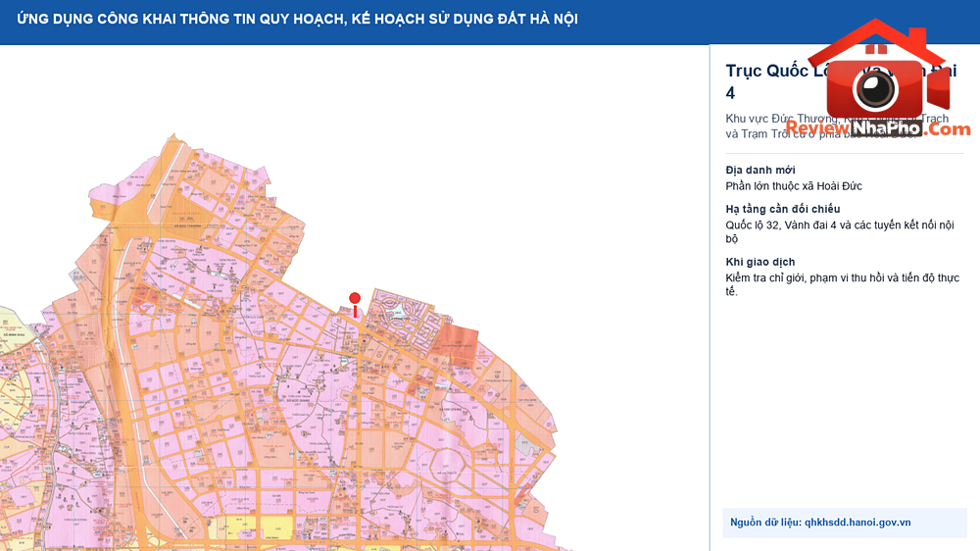Click the 'Khi giao dịch' heading
Image resolution: width=980 pixels, height=551 pixels.
(x=760, y=262)
